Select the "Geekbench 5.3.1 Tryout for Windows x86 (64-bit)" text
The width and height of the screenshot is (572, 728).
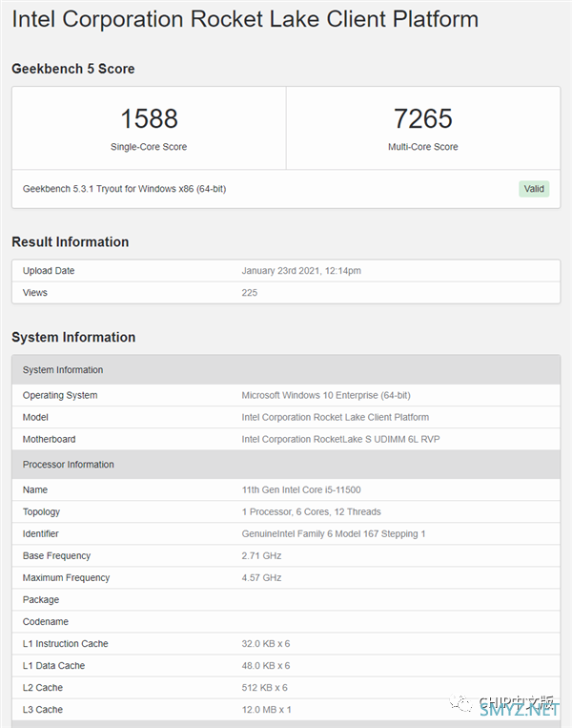click(x=124, y=189)
